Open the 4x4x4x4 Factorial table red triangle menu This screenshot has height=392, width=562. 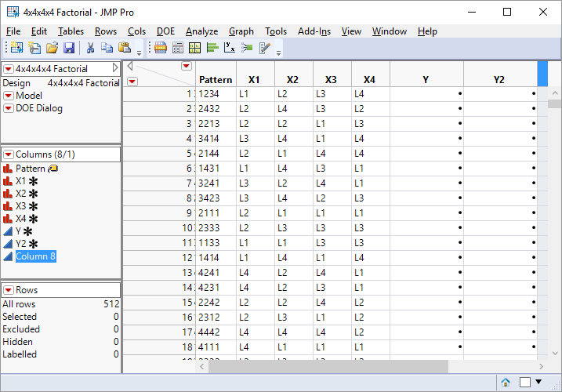[x=9, y=68]
